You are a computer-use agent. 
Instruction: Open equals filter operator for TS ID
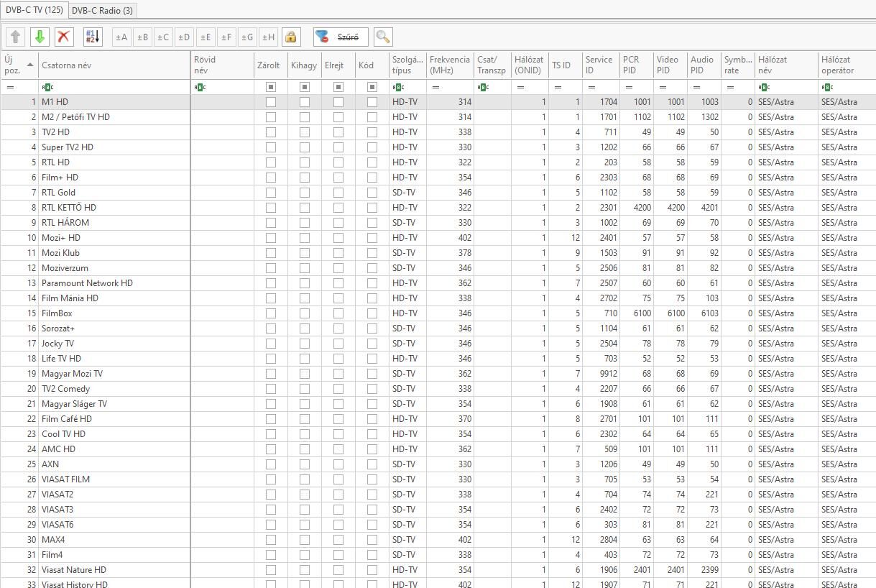558,87
